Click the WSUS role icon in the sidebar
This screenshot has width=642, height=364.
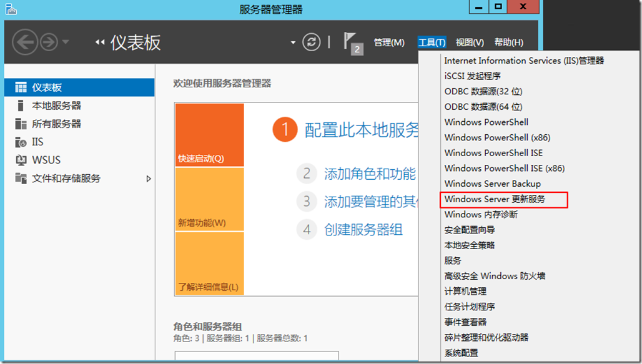click(x=21, y=160)
